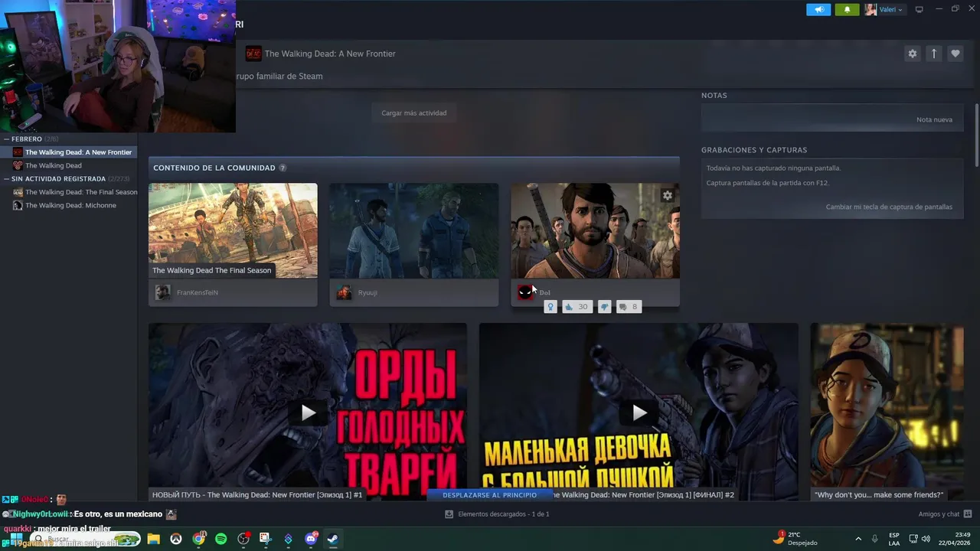The height and width of the screenshot is (551, 980).
Task: Collapse SIN ACTIVIDAD REGISTRADA group
Action: pyautogui.click(x=7, y=179)
